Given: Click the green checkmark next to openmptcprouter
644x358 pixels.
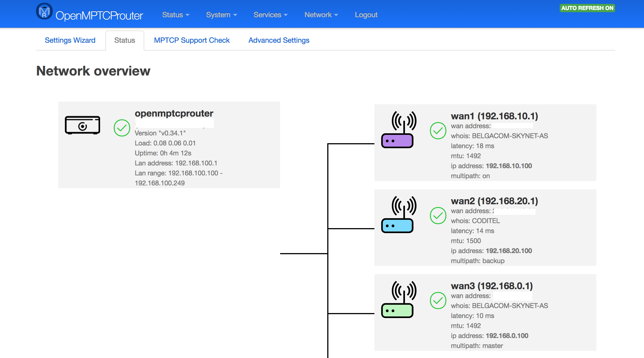Looking at the screenshot, I should pyautogui.click(x=122, y=128).
